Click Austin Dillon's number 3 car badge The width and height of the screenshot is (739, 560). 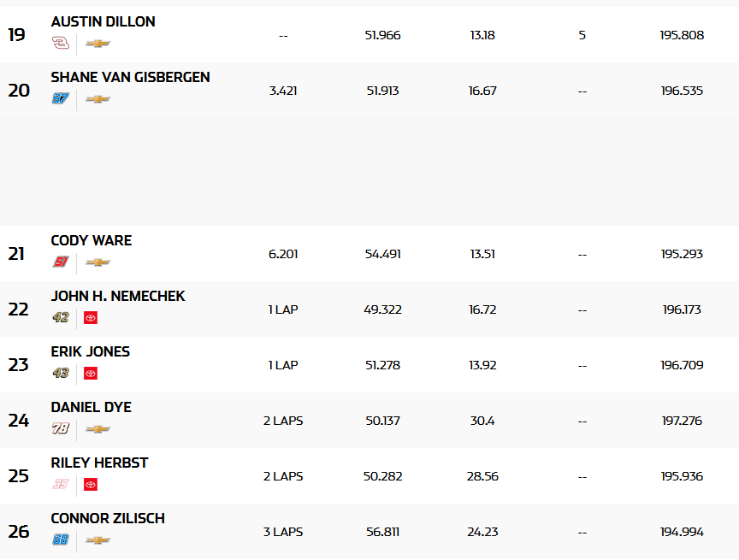coord(60,44)
